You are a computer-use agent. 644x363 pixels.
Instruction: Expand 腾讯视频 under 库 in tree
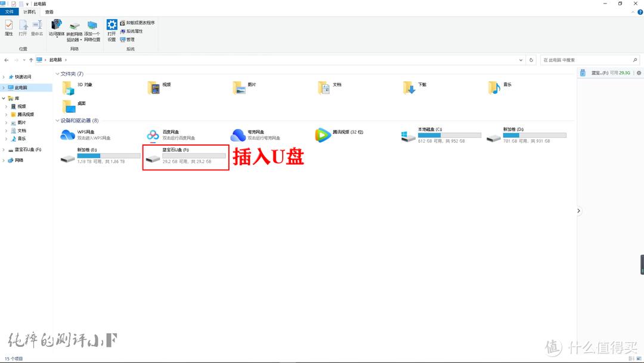pos(6,114)
